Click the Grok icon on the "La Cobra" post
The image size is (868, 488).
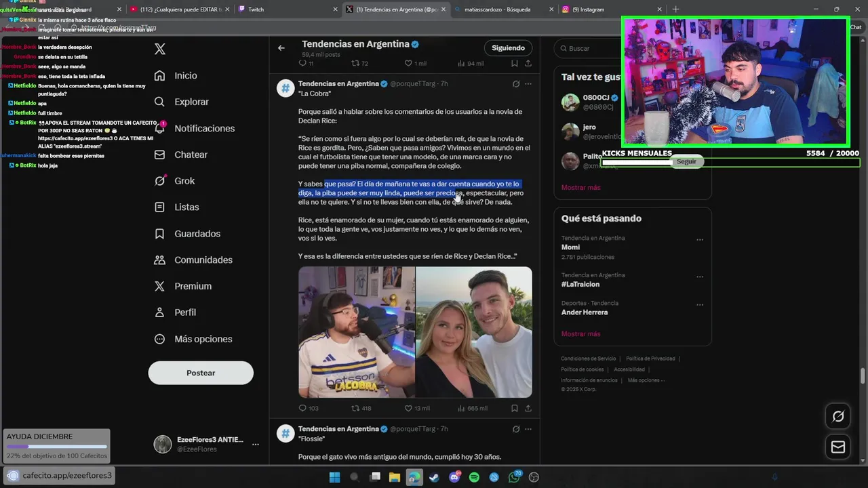(516, 84)
